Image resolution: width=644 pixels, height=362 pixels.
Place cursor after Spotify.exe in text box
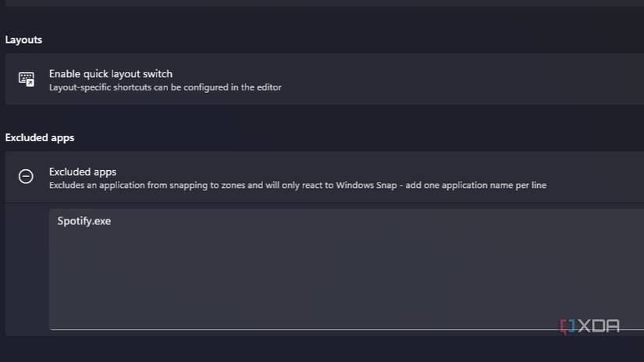tap(112, 222)
